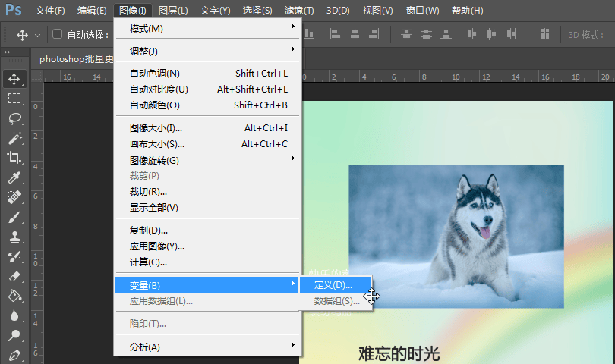Click distribute vertical centers icon
The height and width of the screenshot is (364, 615).
[426, 34]
